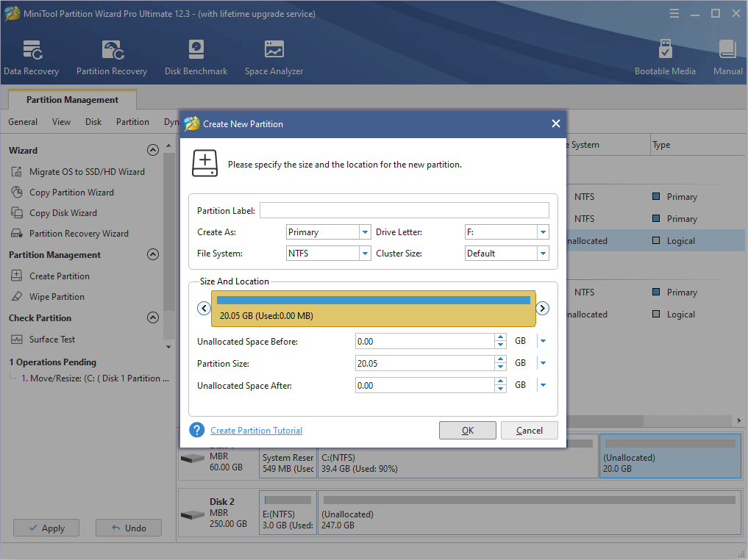
Task: Open Drive Letter dropdown
Action: tap(543, 232)
